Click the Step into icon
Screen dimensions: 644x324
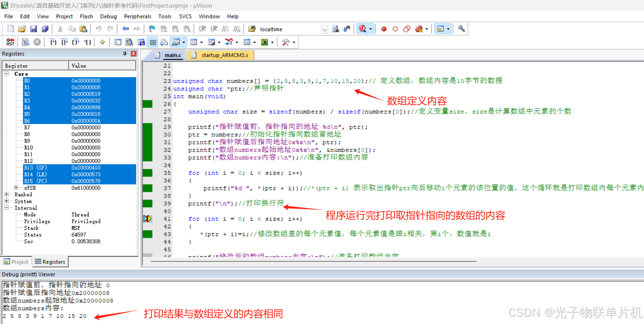53,42
